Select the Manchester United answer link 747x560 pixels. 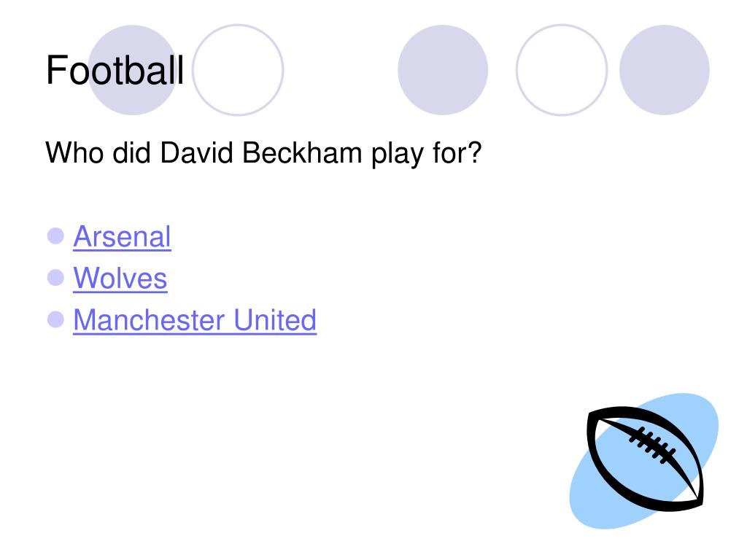click(195, 319)
